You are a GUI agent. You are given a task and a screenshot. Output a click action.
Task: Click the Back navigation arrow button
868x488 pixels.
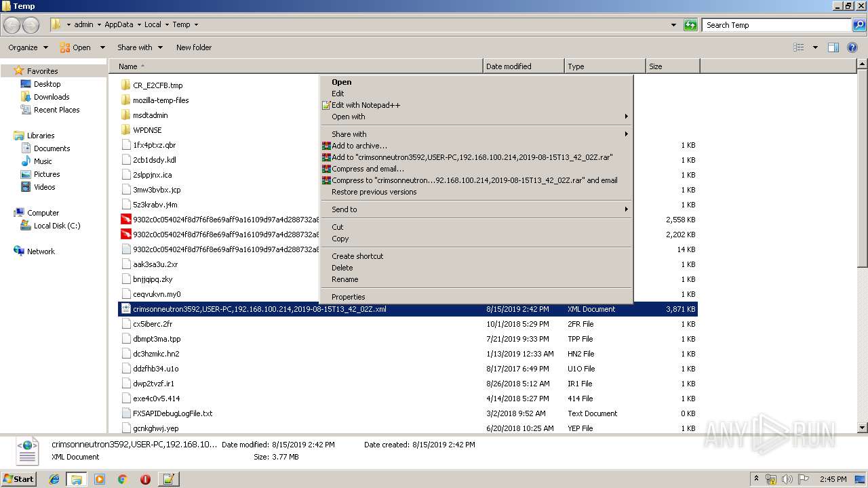[12, 25]
